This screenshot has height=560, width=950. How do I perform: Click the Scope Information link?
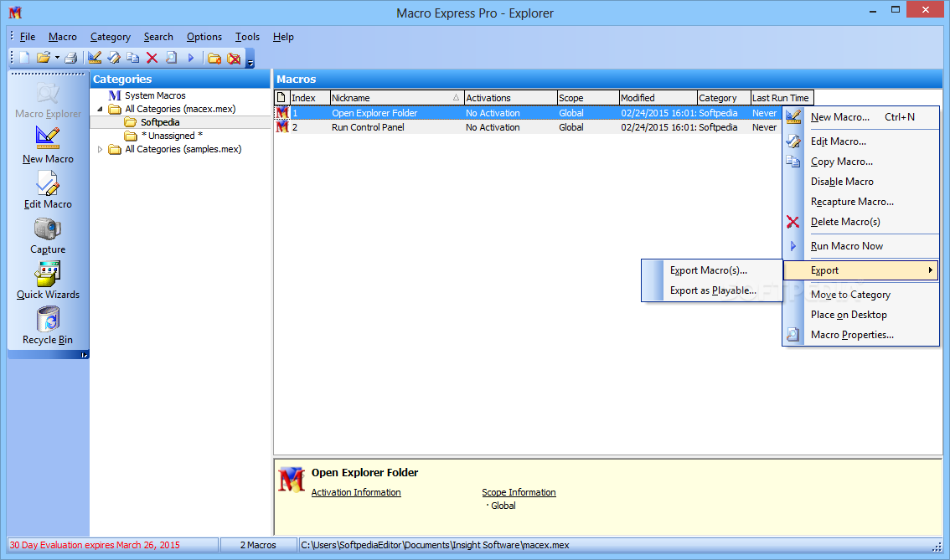[519, 492]
